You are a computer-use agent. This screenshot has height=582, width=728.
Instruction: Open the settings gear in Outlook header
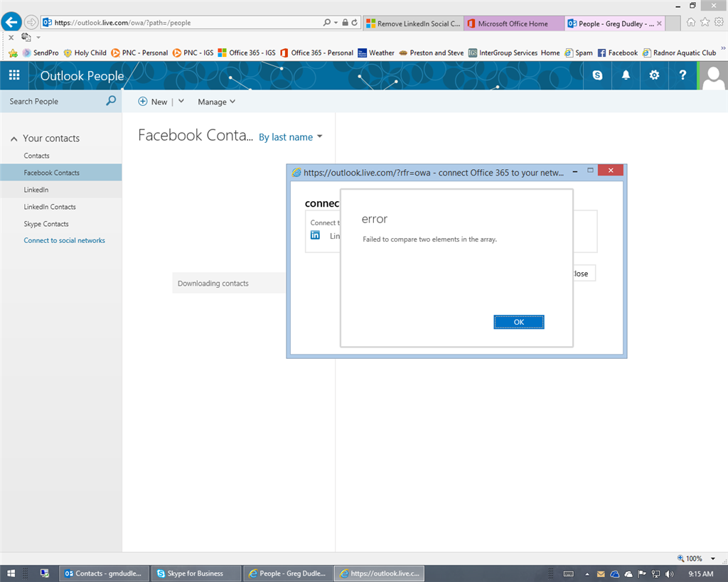[x=654, y=75]
